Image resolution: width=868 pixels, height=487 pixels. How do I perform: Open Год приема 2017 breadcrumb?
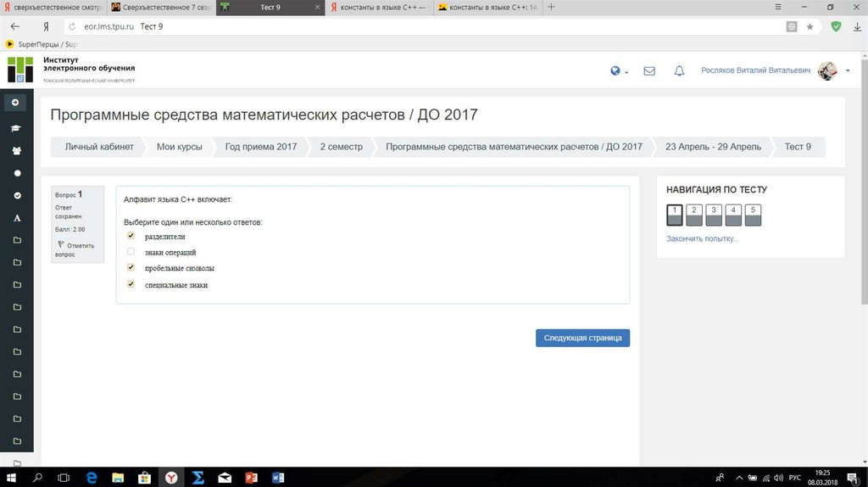[x=261, y=147]
